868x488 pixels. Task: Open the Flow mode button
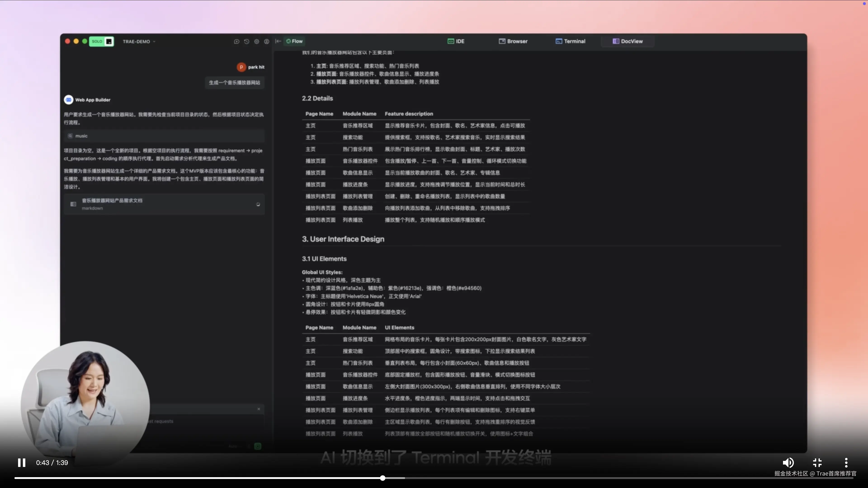pyautogui.click(x=294, y=41)
